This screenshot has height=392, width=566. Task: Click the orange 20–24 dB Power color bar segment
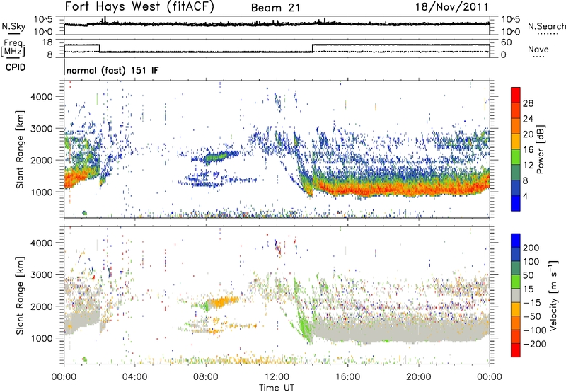[516, 126]
